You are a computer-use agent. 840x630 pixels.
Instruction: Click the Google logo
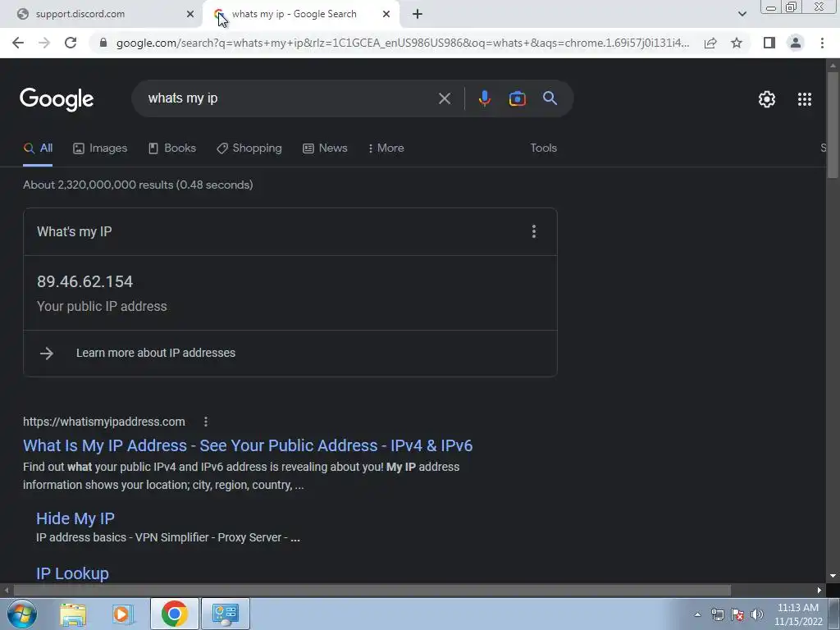pos(57,99)
